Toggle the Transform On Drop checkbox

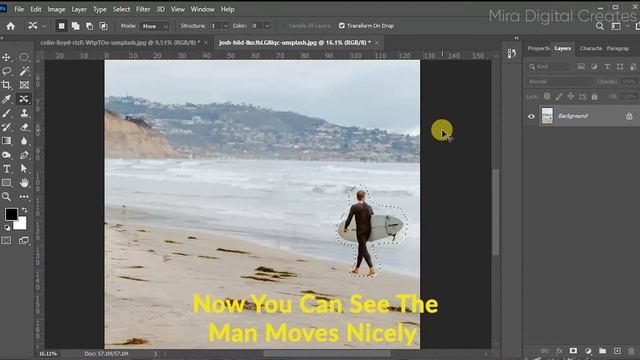tap(342, 26)
